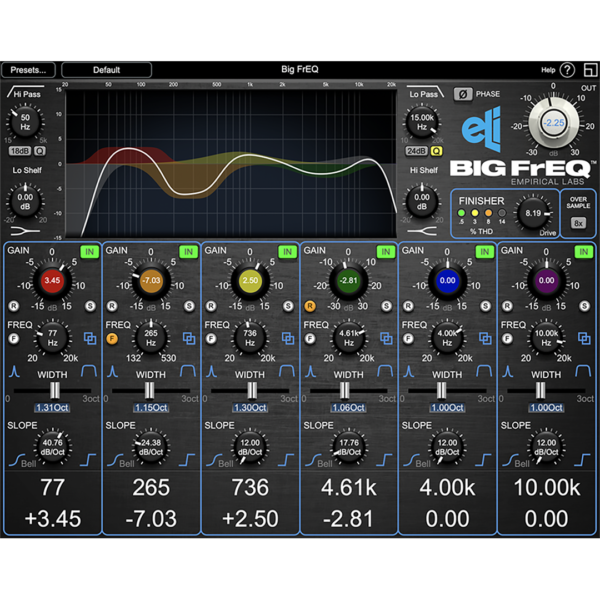The height and width of the screenshot is (600, 600).
Task: Click the orange R button on the green band
Action: pos(310,306)
